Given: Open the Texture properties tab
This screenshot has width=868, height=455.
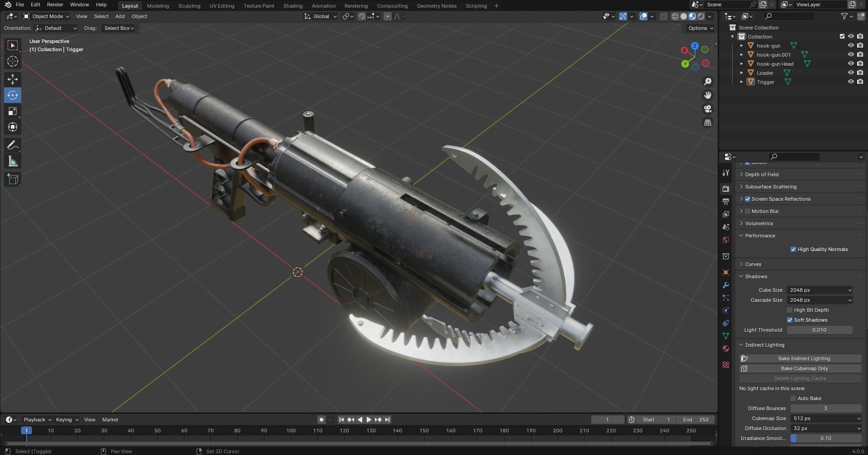Looking at the screenshot, I should pyautogui.click(x=726, y=365).
